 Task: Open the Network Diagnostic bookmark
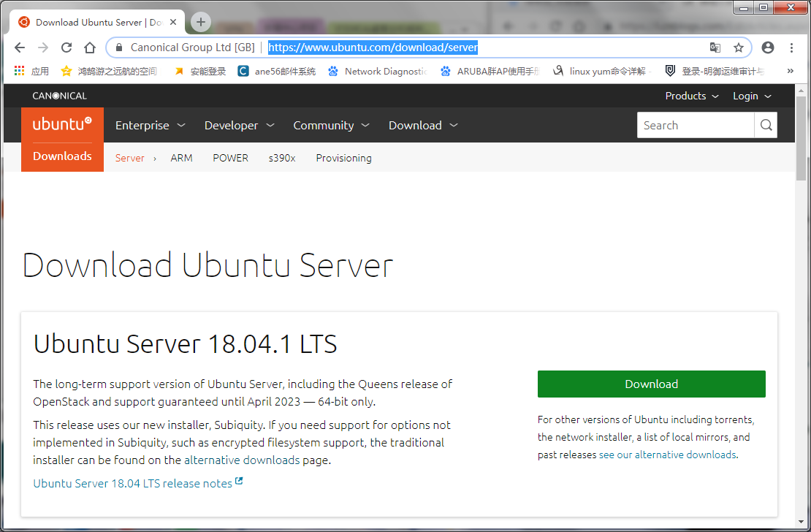(378, 71)
